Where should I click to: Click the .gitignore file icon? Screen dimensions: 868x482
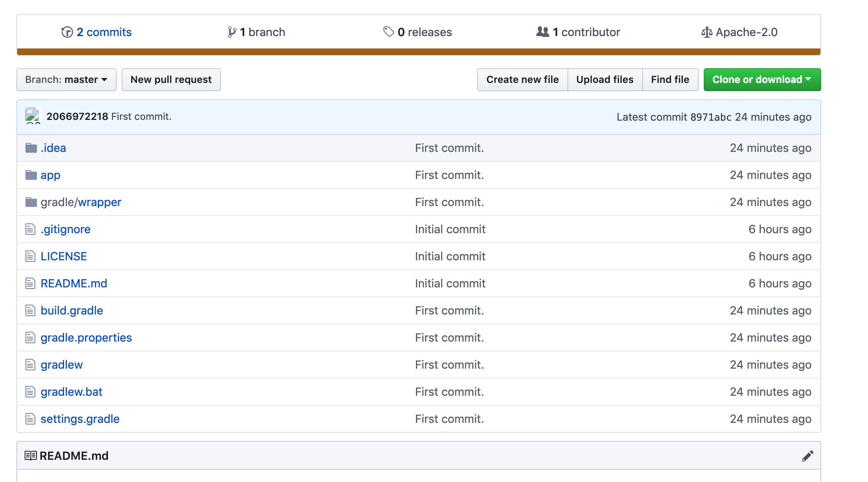[x=30, y=229]
